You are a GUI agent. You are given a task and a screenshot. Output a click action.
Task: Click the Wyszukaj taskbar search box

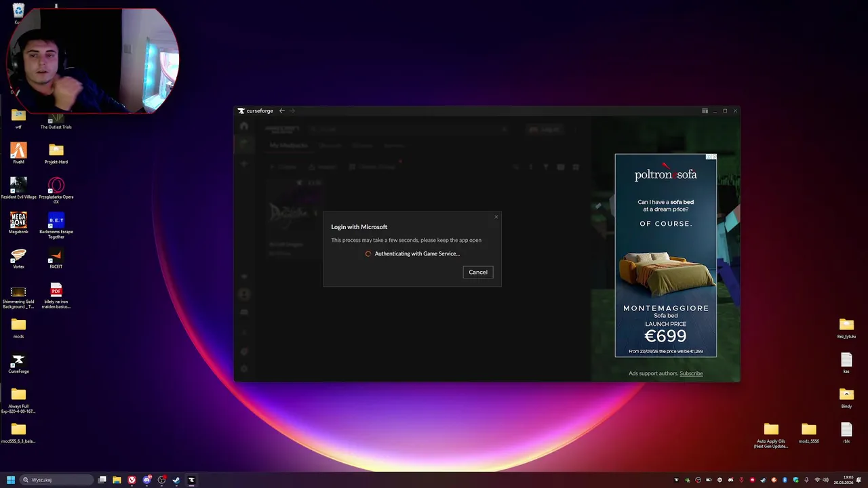pyautogui.click(x=56, y=480)
